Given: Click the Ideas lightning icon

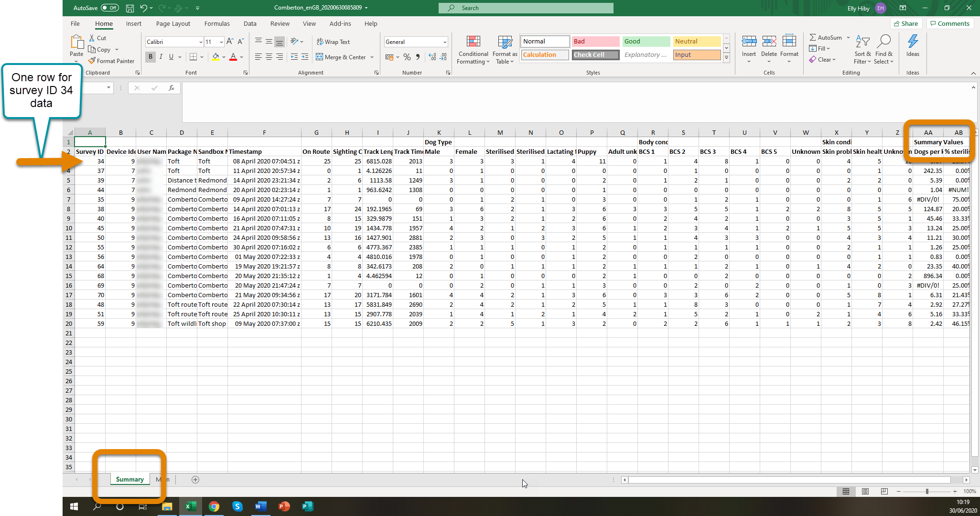Looking at the screenshot, I should [x=913, y=42].
